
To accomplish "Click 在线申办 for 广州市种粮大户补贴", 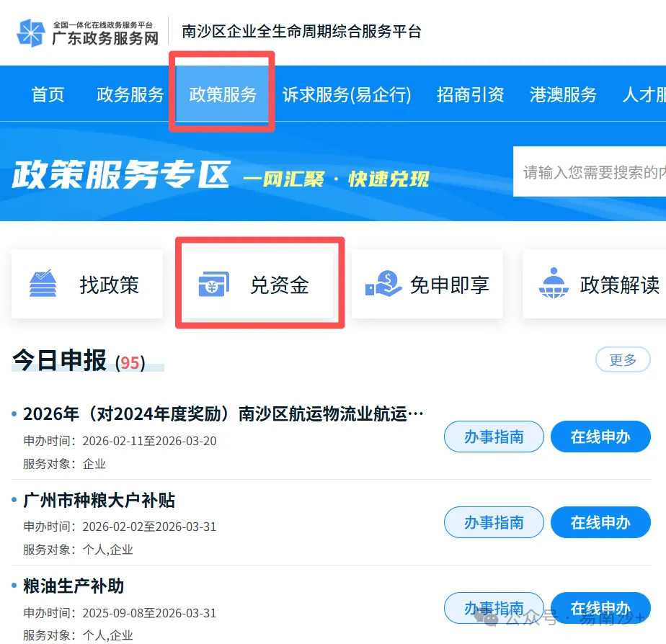I will coord(600,522).
